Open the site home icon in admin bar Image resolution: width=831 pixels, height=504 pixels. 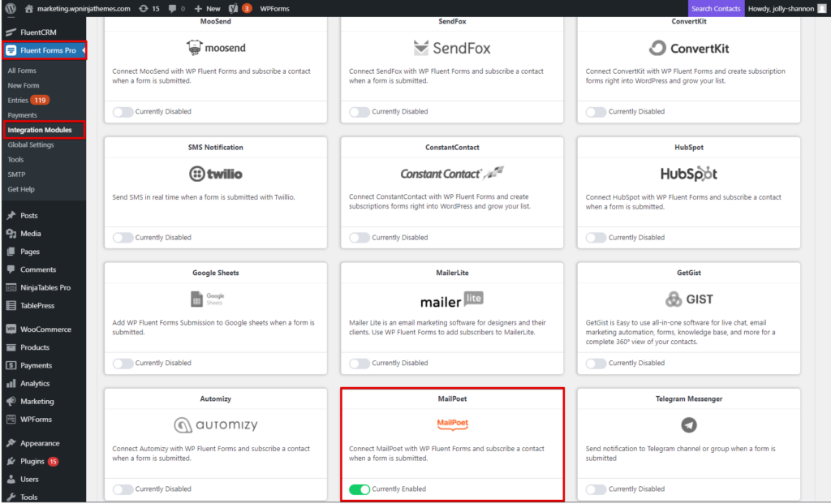point(28,8)
